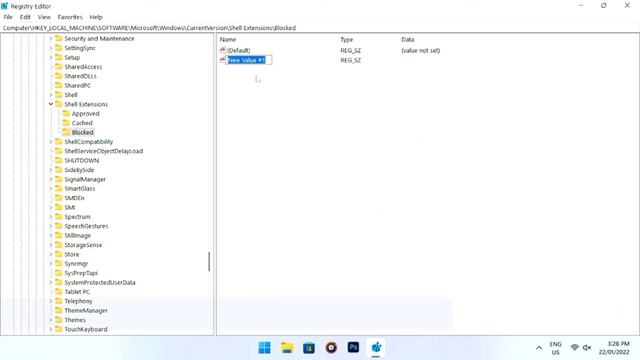Expand the SettingSync key
The image size is (640, 360).
coord(51,48)
